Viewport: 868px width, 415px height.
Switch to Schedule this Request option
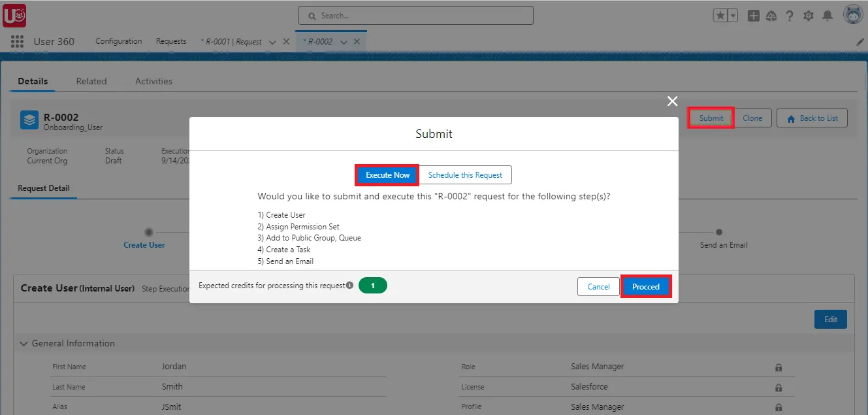point(466,174)
